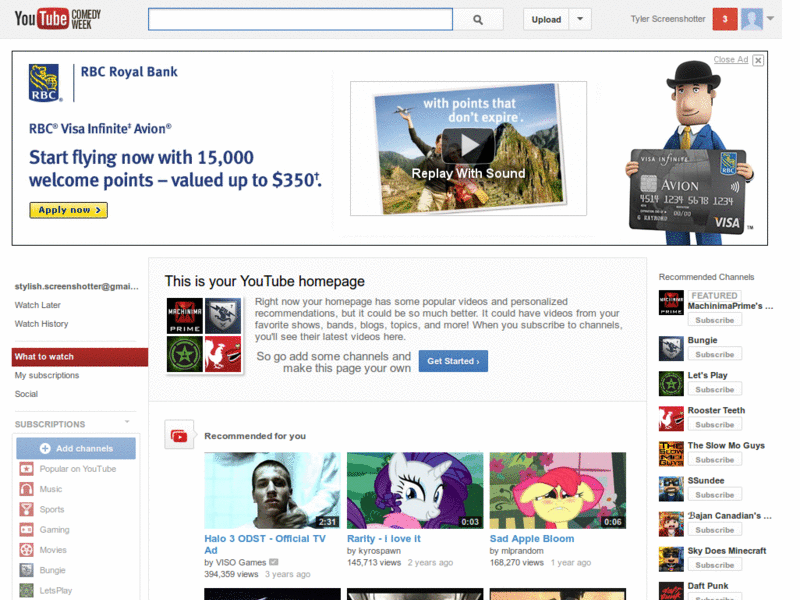The height and width of the screenshot is (600, 800).
Task: Click the search magnifier button
Action: [x=478, y=19]
